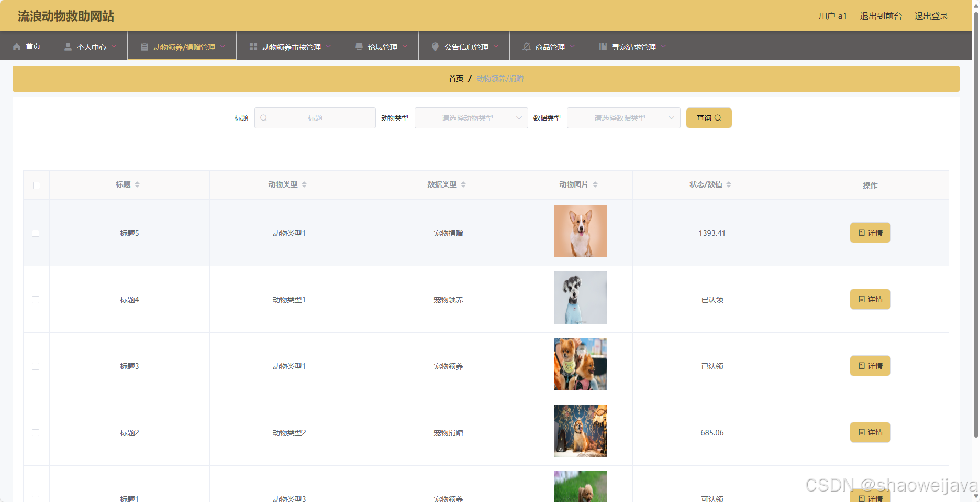Click 首页 in the breadcrumb
This screenshot has height=502, width=980.
[456, 79]
